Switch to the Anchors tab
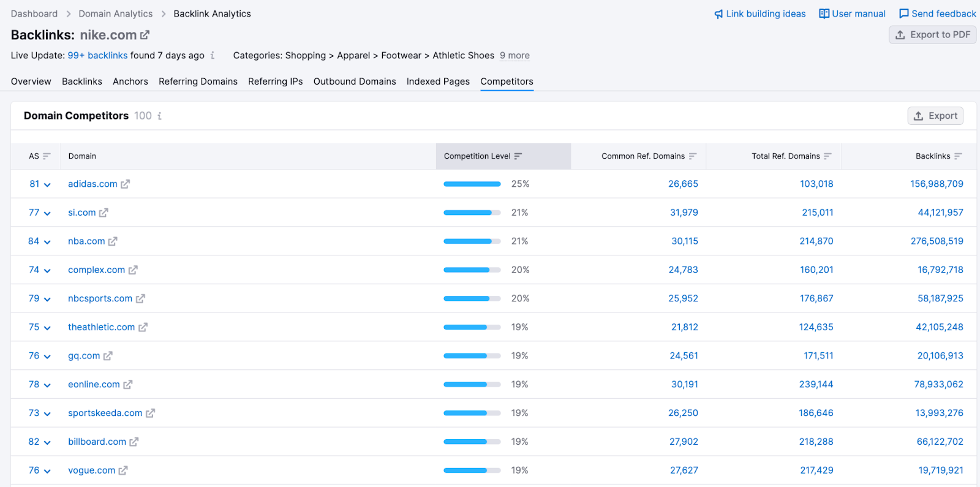 [130, 81]
